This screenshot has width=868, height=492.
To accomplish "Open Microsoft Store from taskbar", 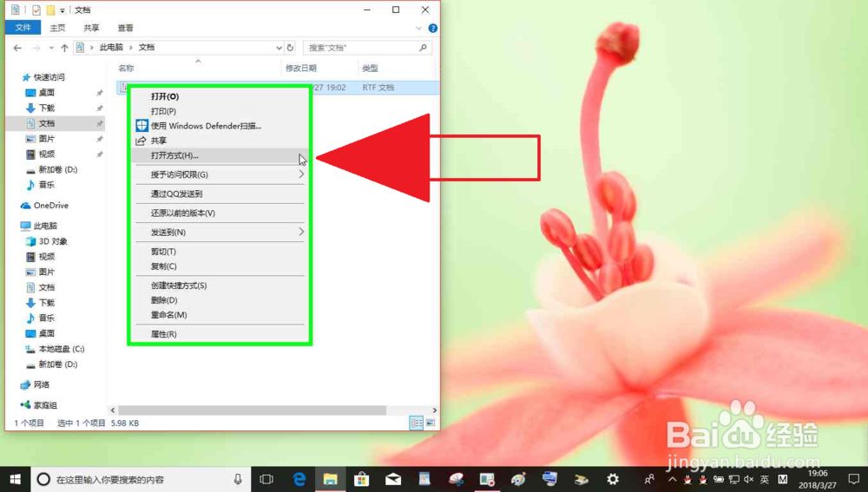I will 361,479.
